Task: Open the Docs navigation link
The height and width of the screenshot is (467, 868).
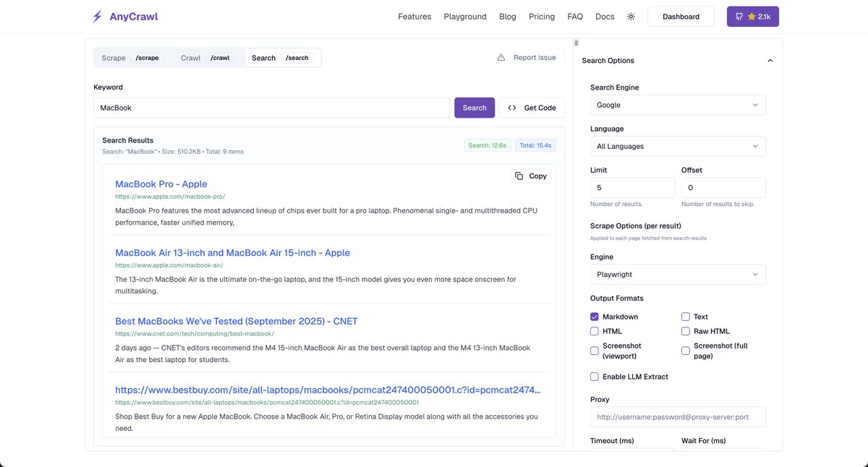Action: click(x=605, y=17)
